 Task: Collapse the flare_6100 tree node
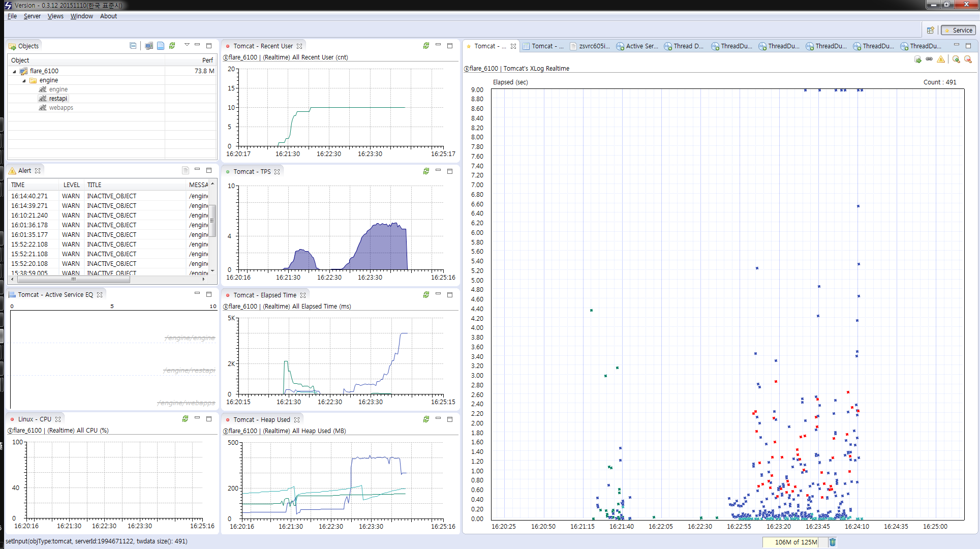point(14,71)
